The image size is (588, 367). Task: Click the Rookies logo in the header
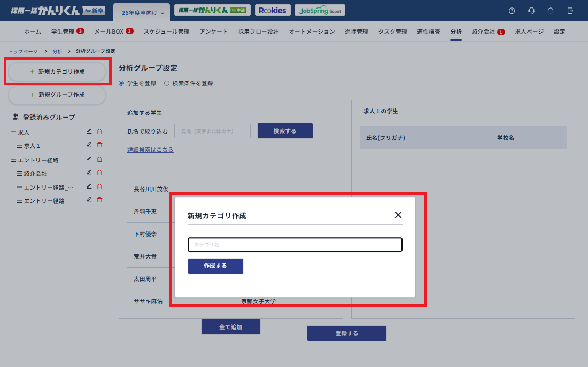click(273, 10)
